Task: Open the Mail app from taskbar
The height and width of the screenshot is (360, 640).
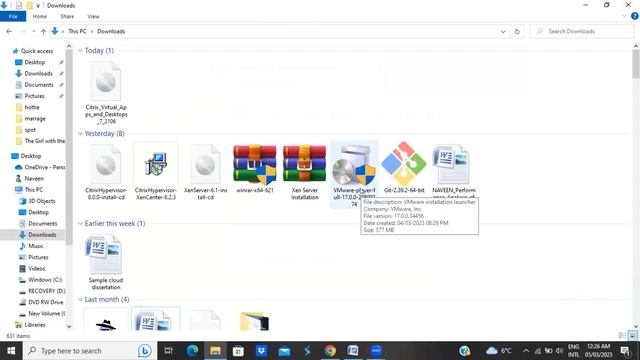Action: pos(284,351)
